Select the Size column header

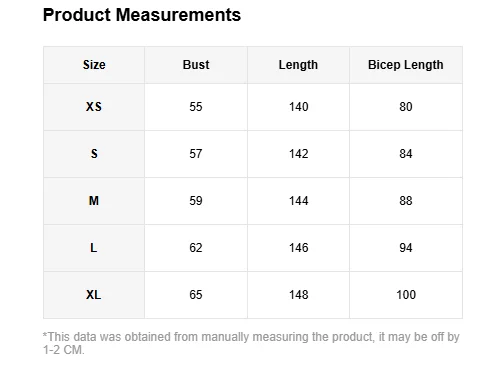pos(94,65)
